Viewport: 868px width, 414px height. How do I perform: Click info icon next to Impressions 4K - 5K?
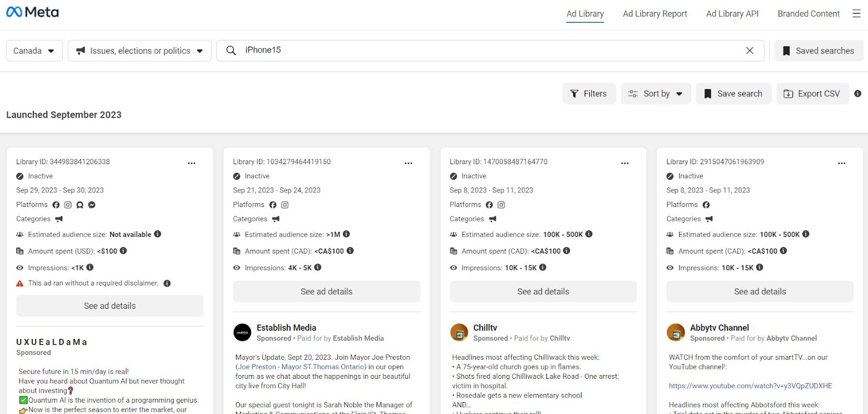coord(318,267)
